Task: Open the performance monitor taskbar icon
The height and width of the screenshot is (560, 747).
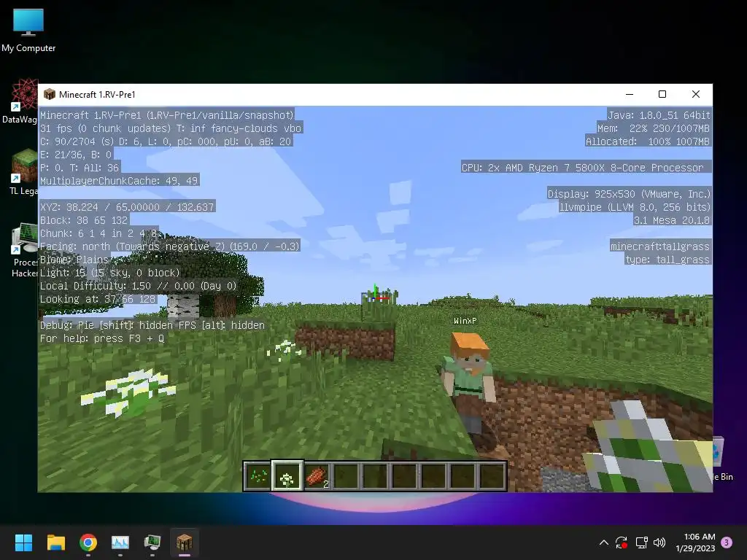Action: pyautogui.click(x=120, y=542)
